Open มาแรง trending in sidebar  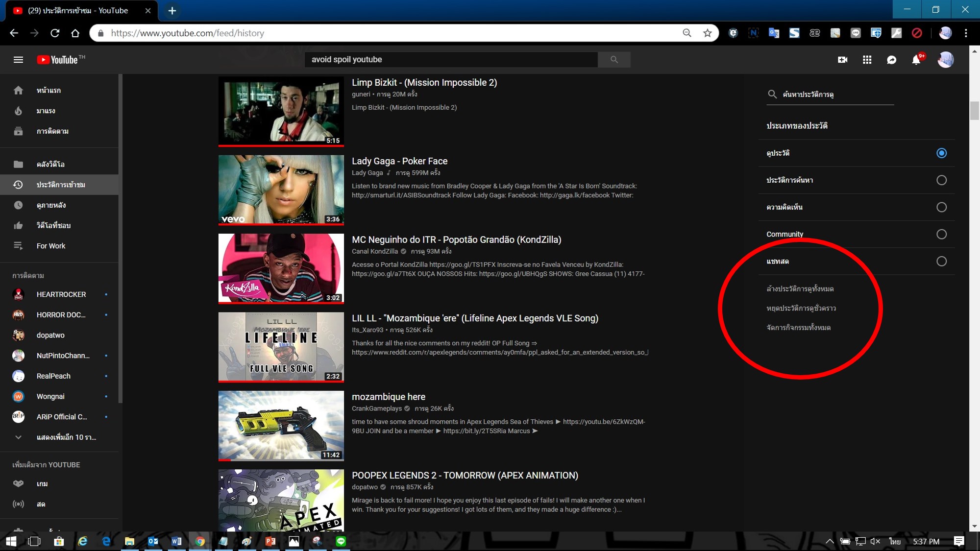tap(59, 111)
